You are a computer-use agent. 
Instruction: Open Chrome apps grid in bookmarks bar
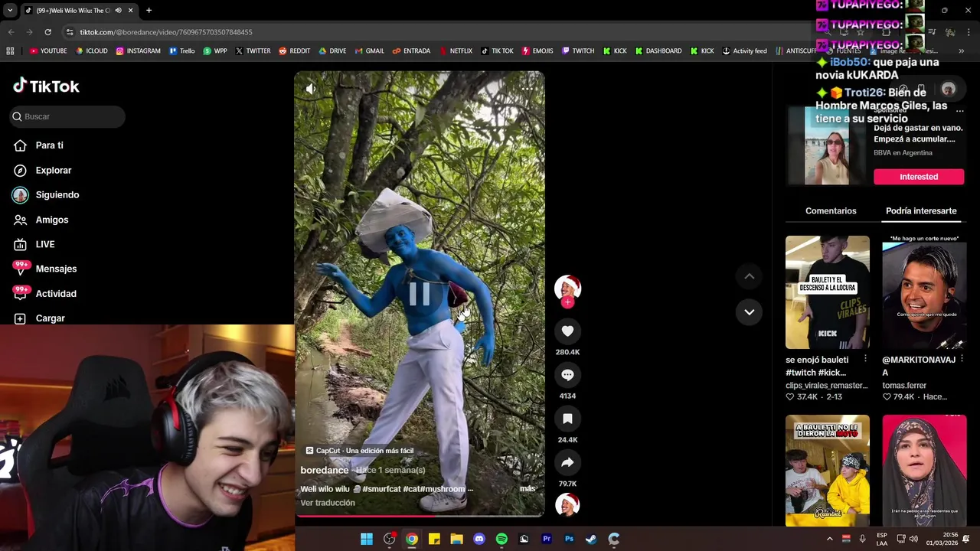tap(10, 51)
